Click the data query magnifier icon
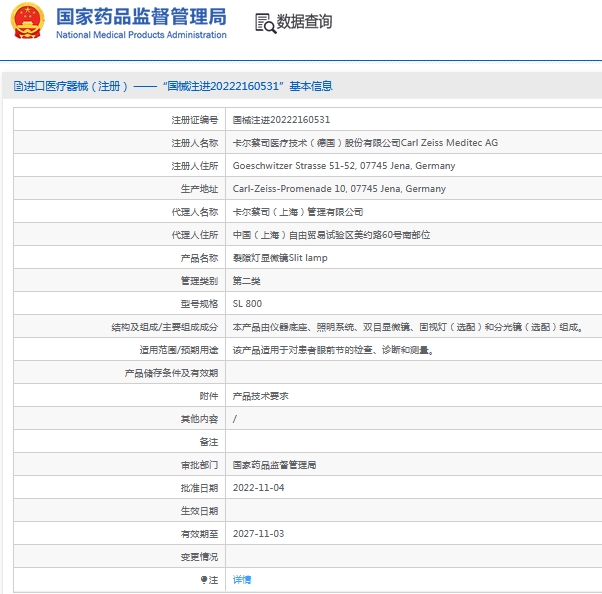The height and width of the screenshot is (594, 602). (264, 23)
